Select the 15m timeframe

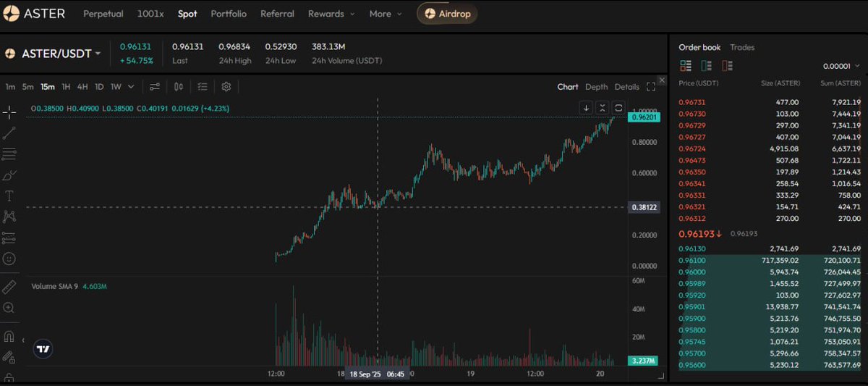point(48,87)
